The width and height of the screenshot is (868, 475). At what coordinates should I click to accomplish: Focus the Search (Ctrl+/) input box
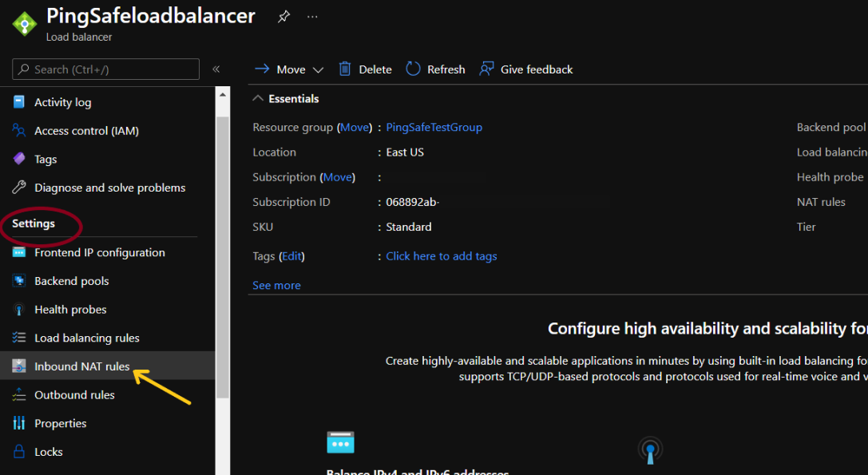coord(112,69)
